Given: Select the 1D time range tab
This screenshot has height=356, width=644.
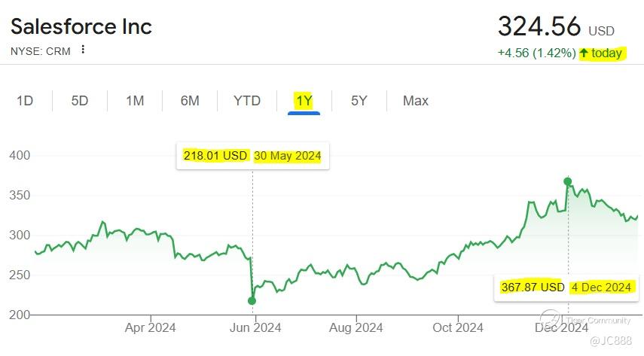Looking at the screenshot, I should (25, 101).
